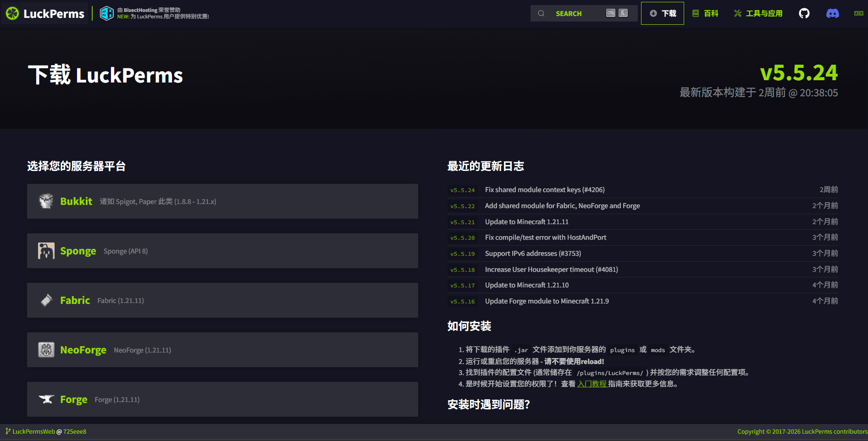
Task: Click the magnifying glass in the search bar
Action: (542, 13)
